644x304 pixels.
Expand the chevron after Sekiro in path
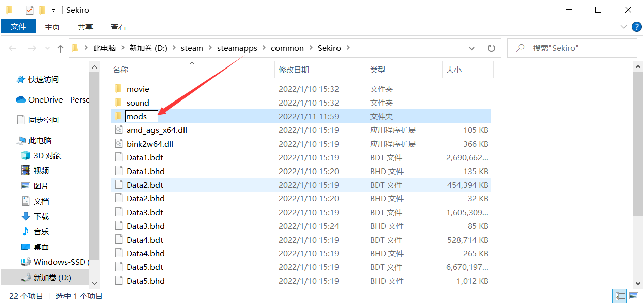[348, 48]
